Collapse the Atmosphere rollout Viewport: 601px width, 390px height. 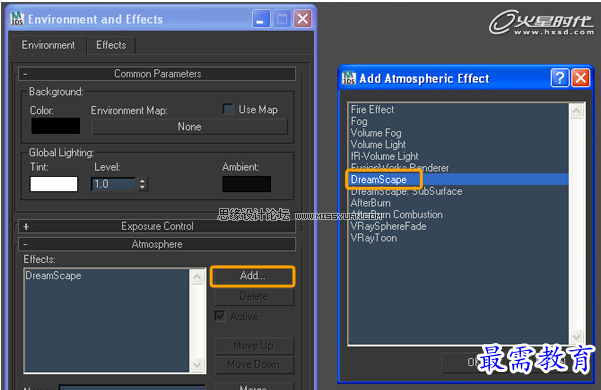(157, 244)
